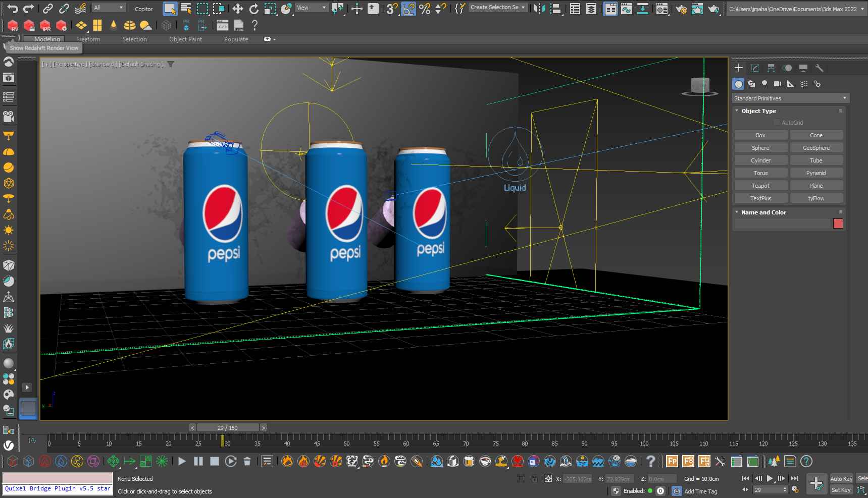Activate the Select and Rotate tool
Screen dimensions: 868x498
[253, 9]
